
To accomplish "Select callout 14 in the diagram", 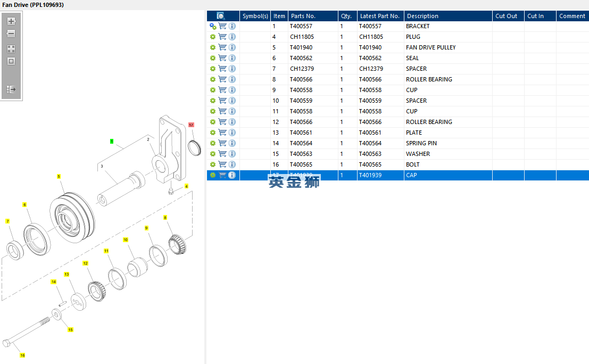I will point(53,282).
